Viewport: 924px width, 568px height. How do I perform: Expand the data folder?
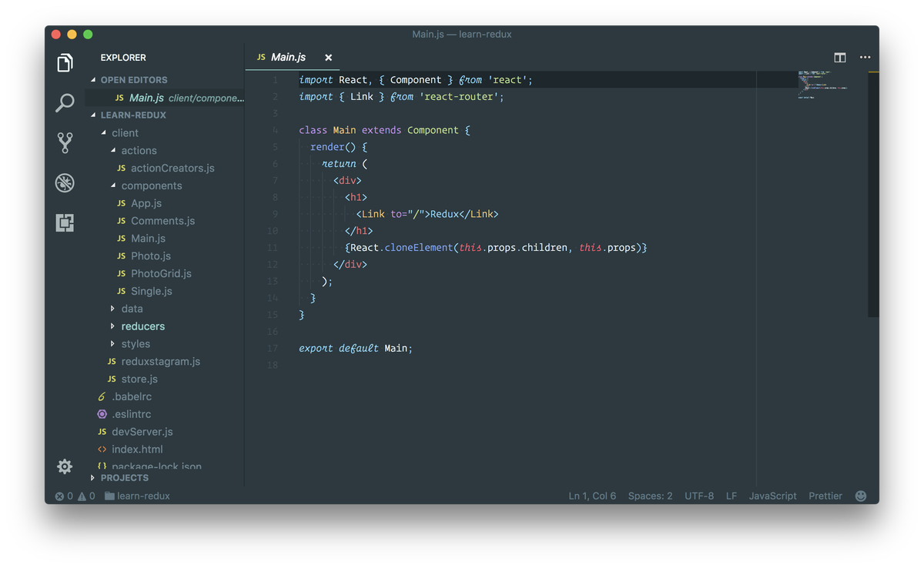point(113,309)
